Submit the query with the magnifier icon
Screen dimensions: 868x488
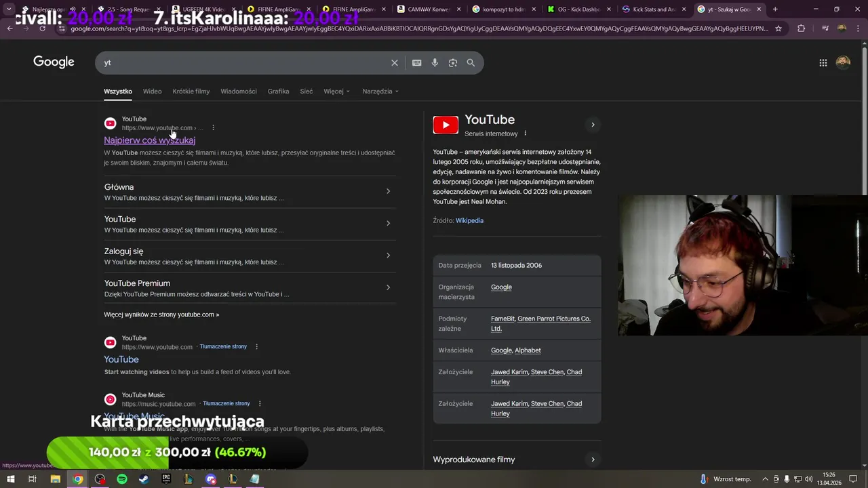471,62
